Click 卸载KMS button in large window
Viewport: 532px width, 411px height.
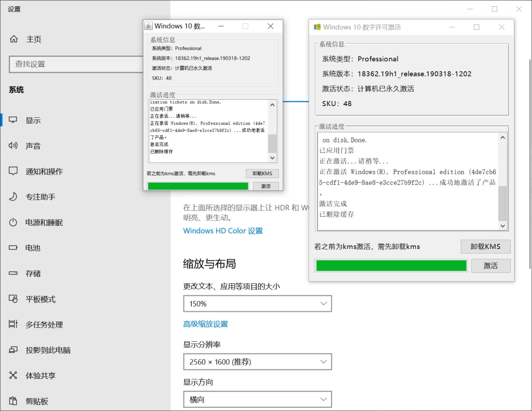485,247
